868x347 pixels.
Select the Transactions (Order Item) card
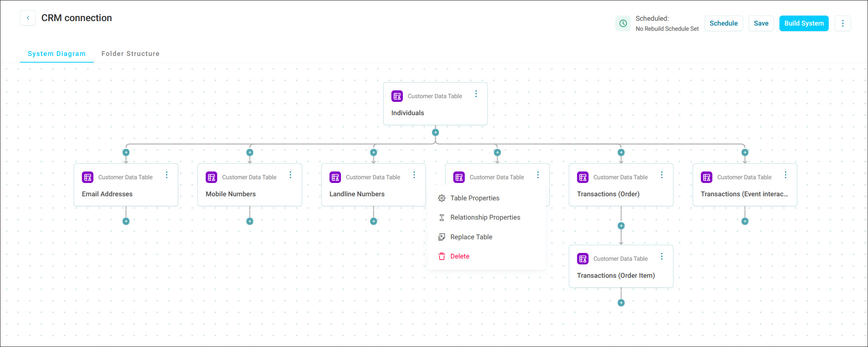pos(621,266)
